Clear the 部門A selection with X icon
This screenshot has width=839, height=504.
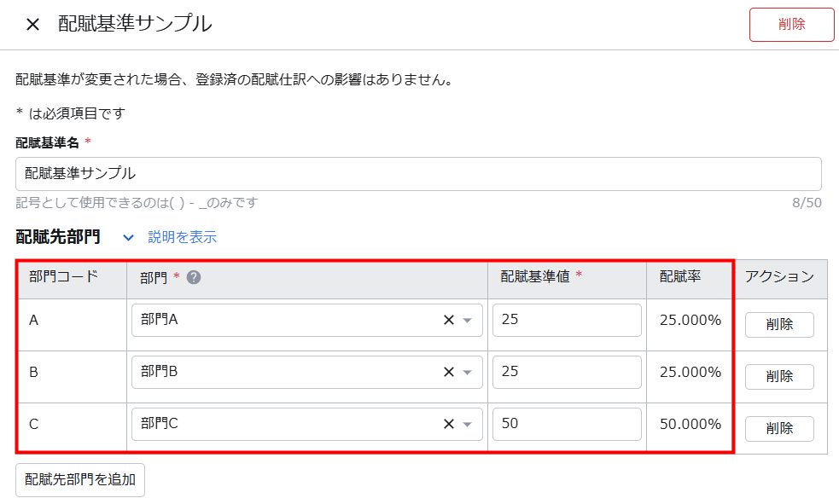(x=448, y=321)
